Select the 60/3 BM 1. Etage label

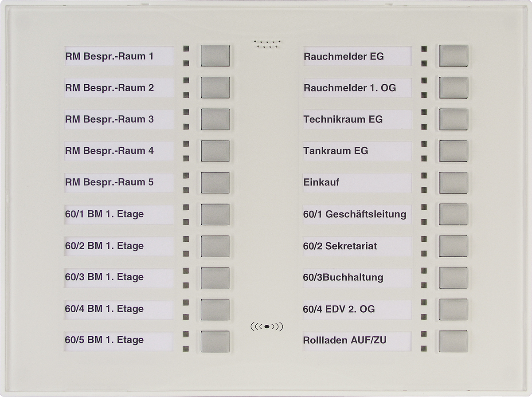click(119, 277)
